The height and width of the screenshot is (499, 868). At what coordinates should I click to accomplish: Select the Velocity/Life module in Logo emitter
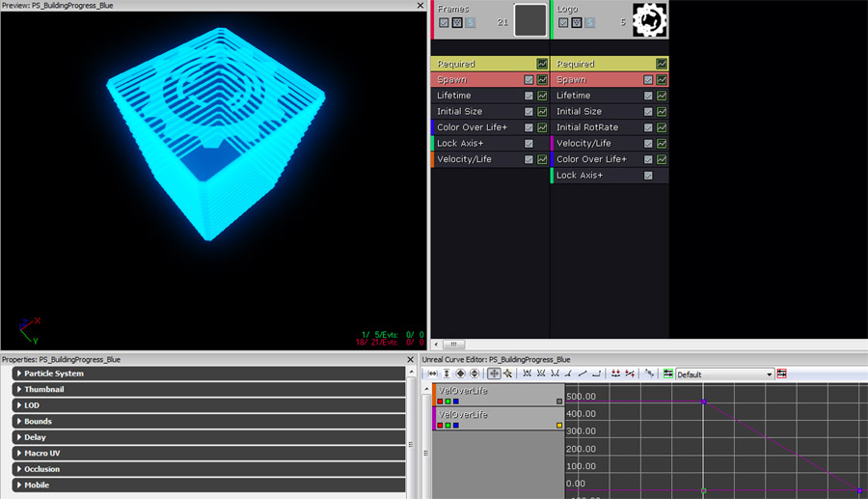tap(583, 144)
